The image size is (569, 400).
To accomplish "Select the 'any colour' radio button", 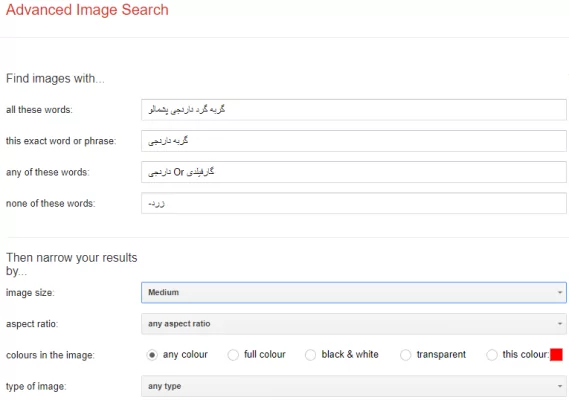I will pyautogui.click(x=152, y=355).
